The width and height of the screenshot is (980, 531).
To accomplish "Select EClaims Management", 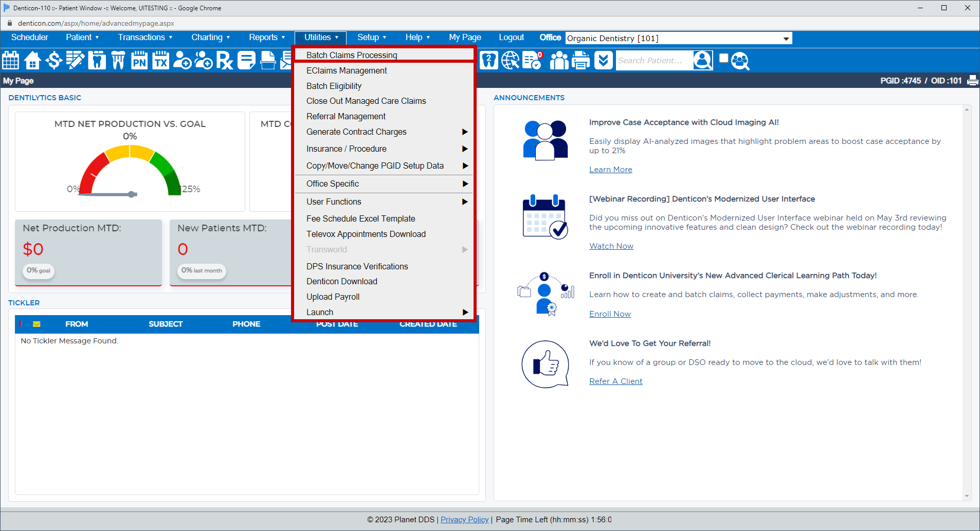I will [384, 71].
